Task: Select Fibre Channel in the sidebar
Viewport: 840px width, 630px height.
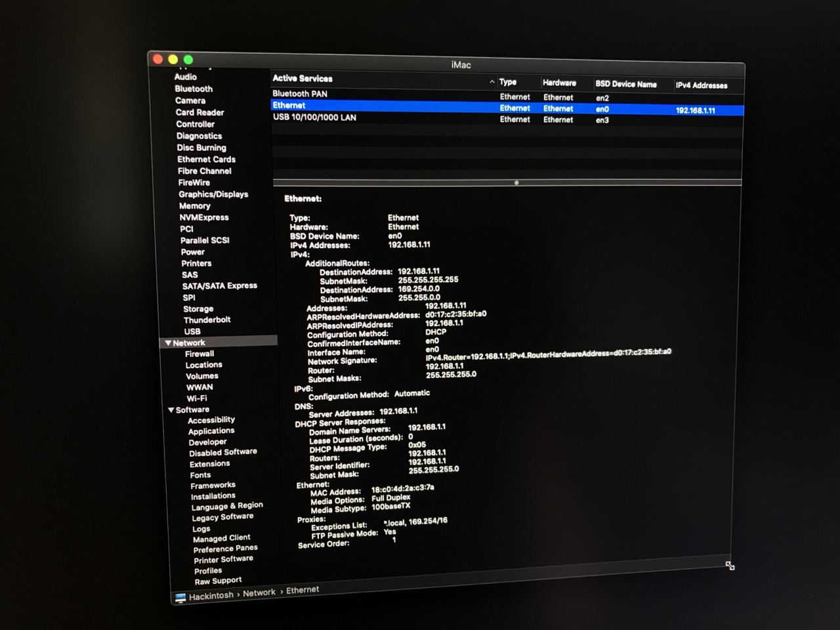Action: pos(205,171)
